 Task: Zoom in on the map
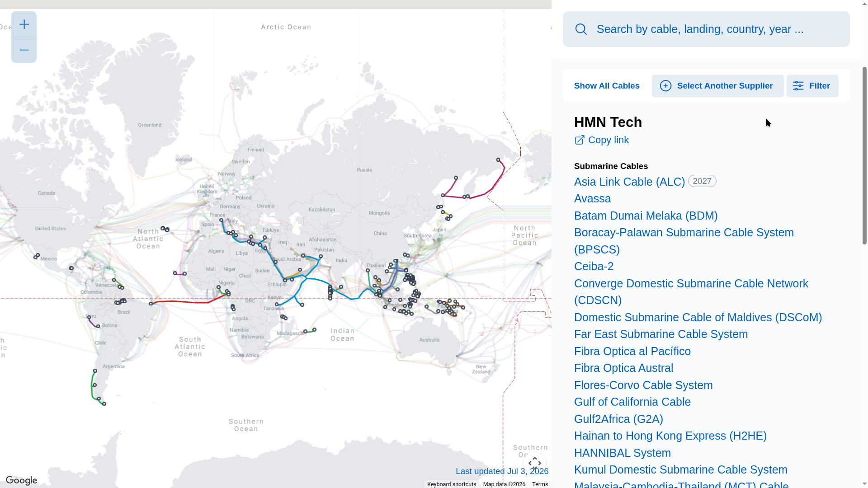(24, 24)
